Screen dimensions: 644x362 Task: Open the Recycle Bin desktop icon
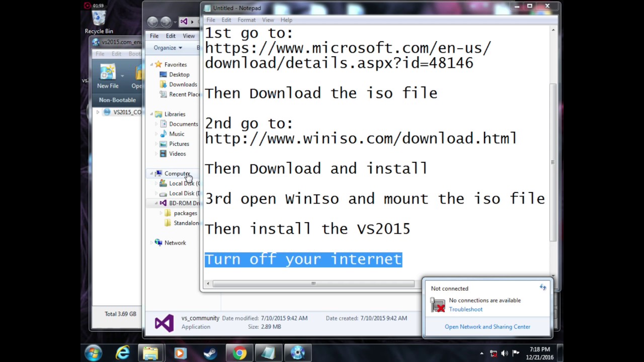(x=99, y=22)
